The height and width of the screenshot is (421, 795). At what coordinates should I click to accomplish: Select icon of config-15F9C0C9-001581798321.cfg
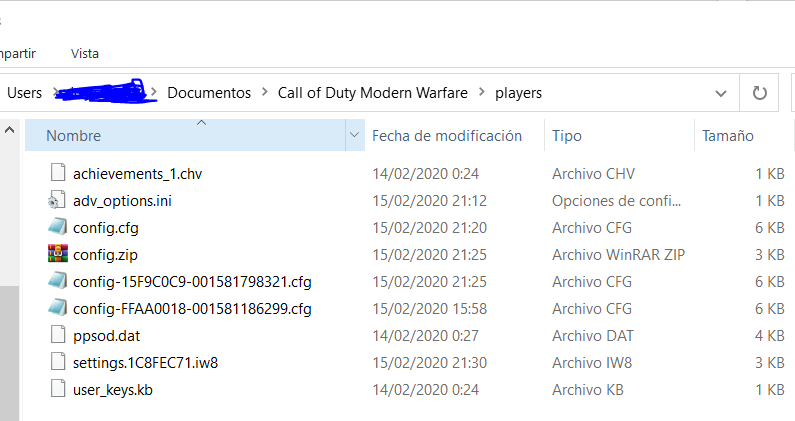point(57,280)
